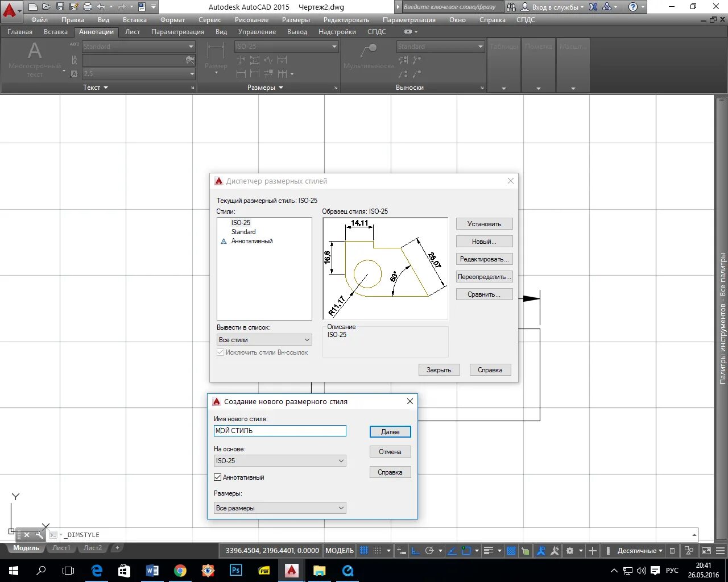The width and height of the screenshot is (728, 582).
Task: Click the Windows Start button
Action: (13, 571)
